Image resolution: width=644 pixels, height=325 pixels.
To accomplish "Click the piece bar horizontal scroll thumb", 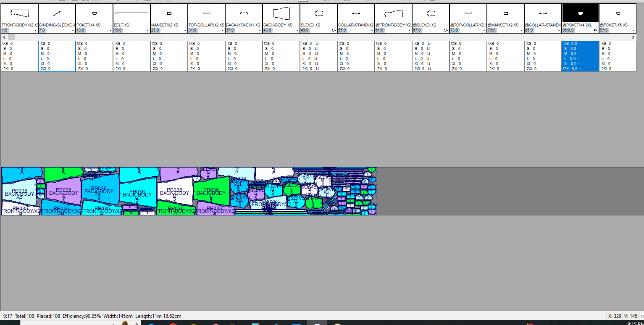I will pyautogui.click(x=11, y=37).
